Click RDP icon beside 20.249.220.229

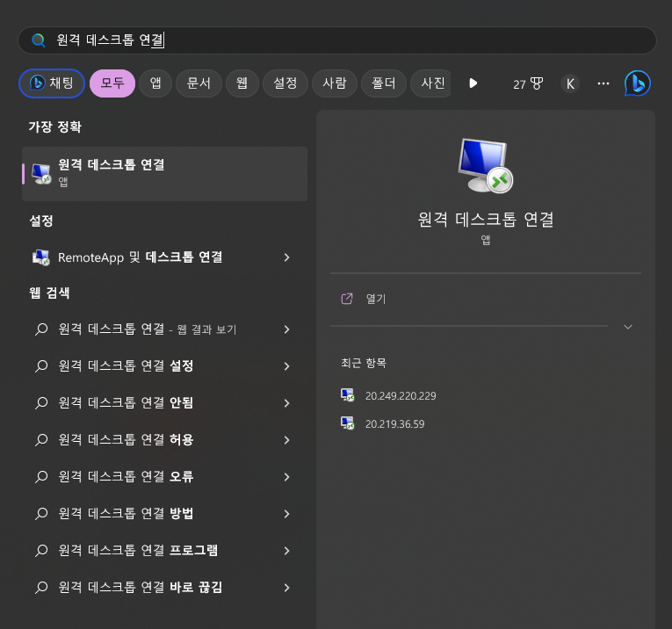pyautogui.click(x=347, y=395)
